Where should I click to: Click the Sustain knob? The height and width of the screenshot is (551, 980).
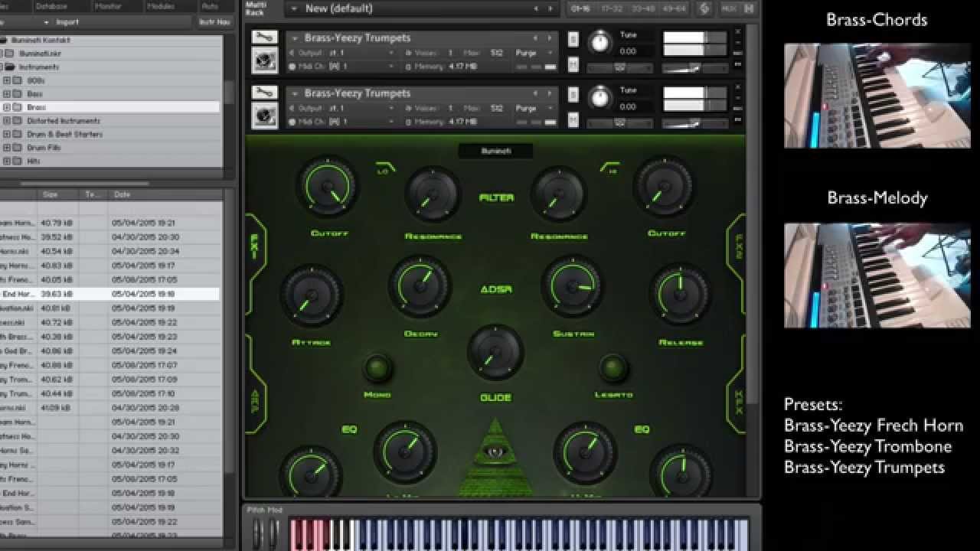click(x=573, y=286)
